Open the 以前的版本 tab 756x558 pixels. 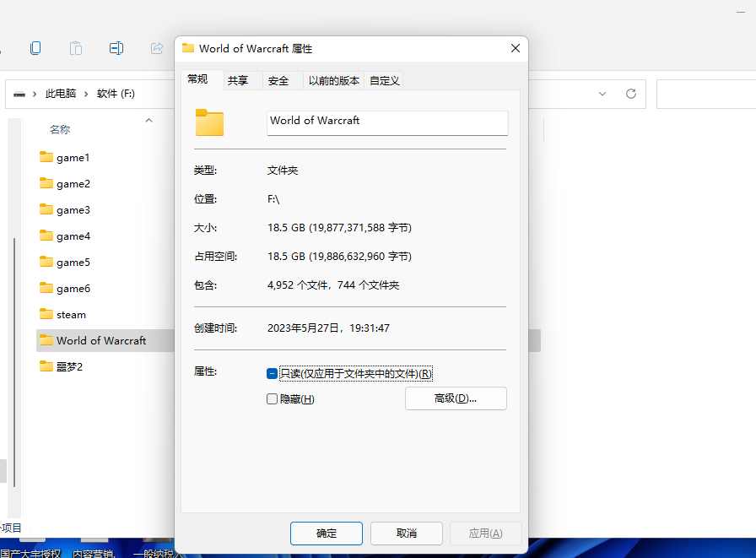[332, 80]
